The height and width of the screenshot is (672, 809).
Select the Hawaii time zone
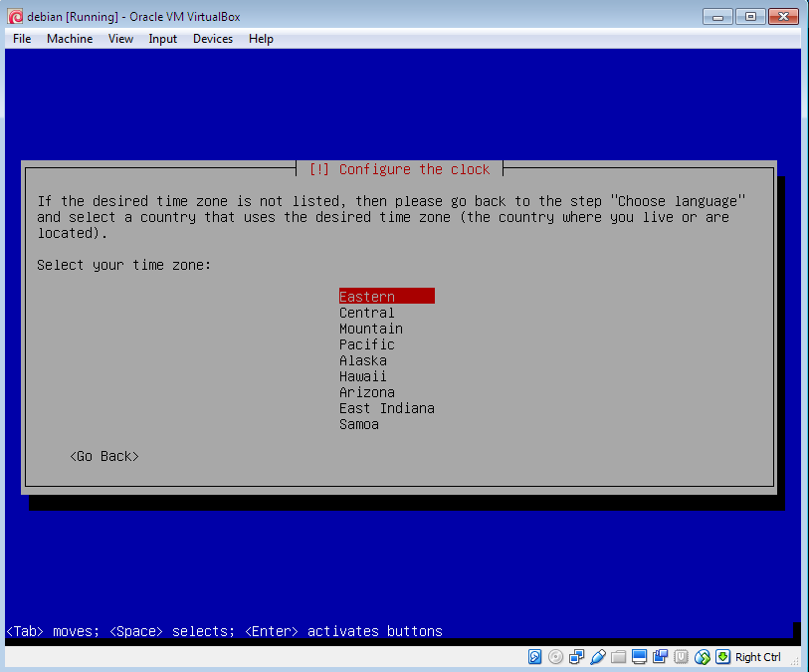[x=363, y=376]
